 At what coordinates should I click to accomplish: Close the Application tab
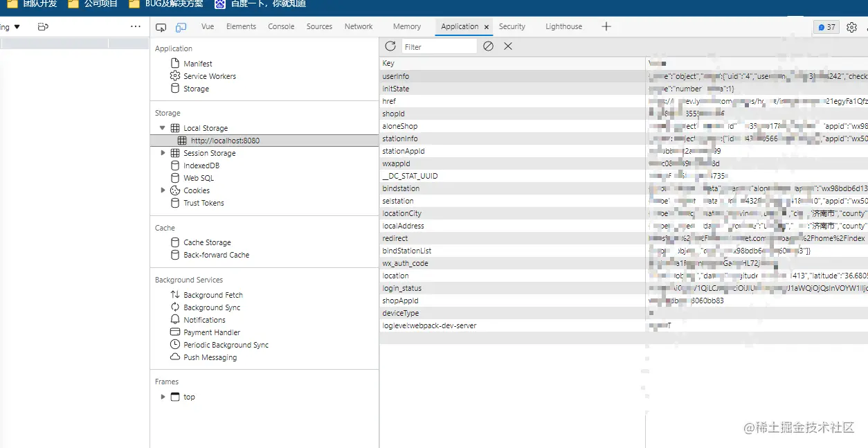click(x=487, y=27)
